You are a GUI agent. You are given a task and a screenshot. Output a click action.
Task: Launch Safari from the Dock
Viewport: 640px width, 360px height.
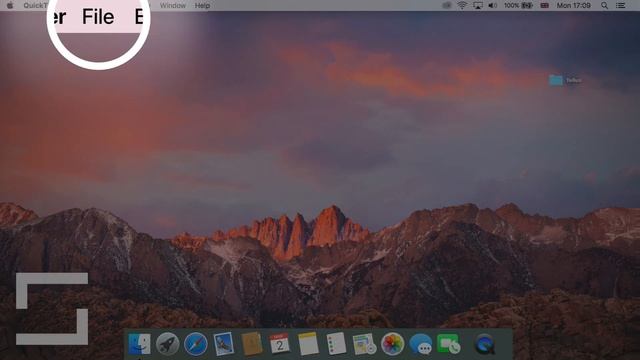tap(196, 344)
